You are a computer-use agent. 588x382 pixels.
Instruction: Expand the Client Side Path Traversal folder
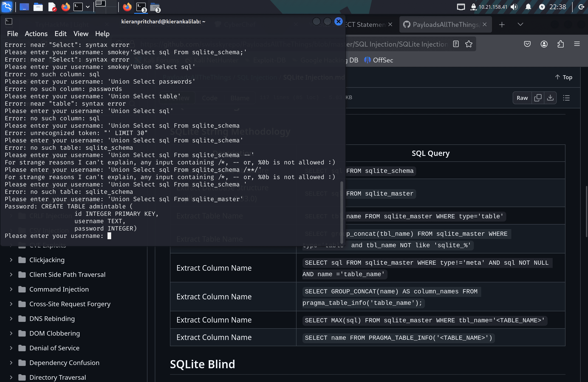tap(11, 274)
